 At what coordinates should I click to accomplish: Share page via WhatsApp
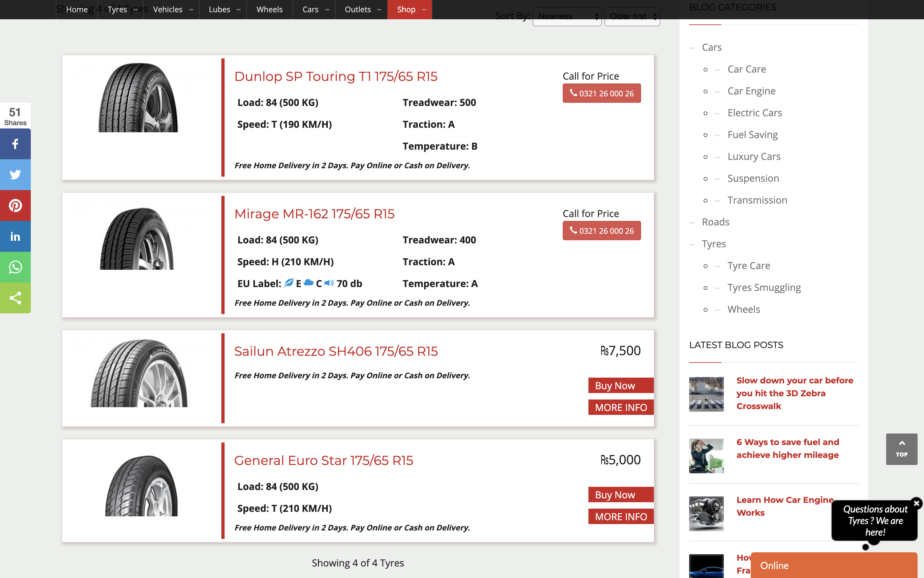[15, 267]
